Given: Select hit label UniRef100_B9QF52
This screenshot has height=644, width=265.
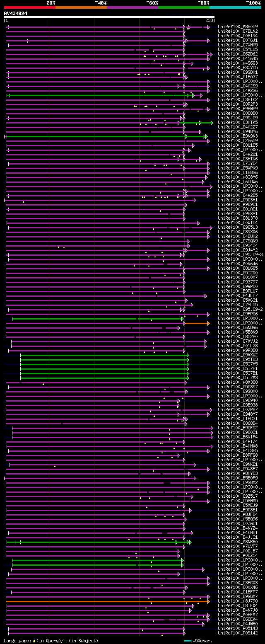Looking at the screenshot, I should coord(238,428).
